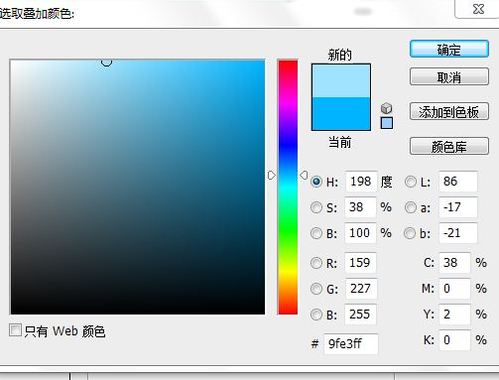Click the M field showing 0
This screenshot has height=380, width=499.
coord(455,289)
